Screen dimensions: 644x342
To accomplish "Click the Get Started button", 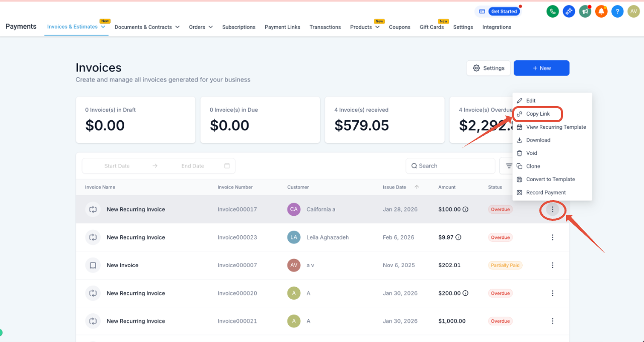I will [x=497, y=12].
